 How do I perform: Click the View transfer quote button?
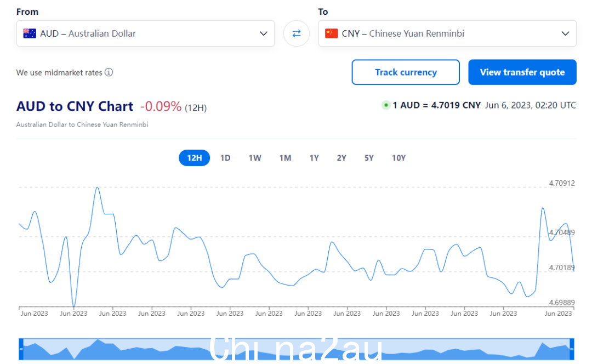click(x=522, y=72)
